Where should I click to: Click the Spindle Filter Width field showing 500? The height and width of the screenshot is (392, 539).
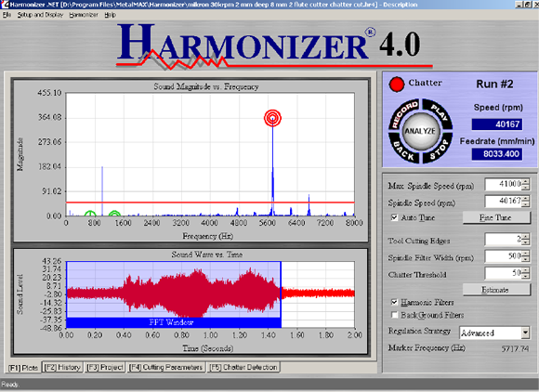[504, 256]
